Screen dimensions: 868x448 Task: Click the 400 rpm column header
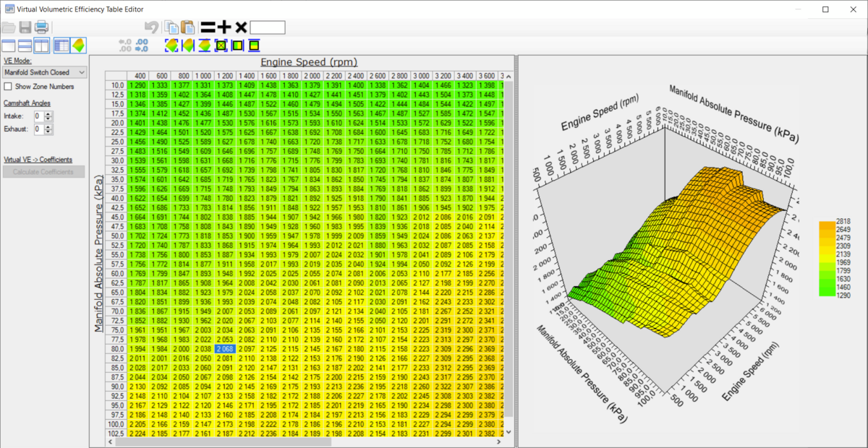(x=138, y=76)
